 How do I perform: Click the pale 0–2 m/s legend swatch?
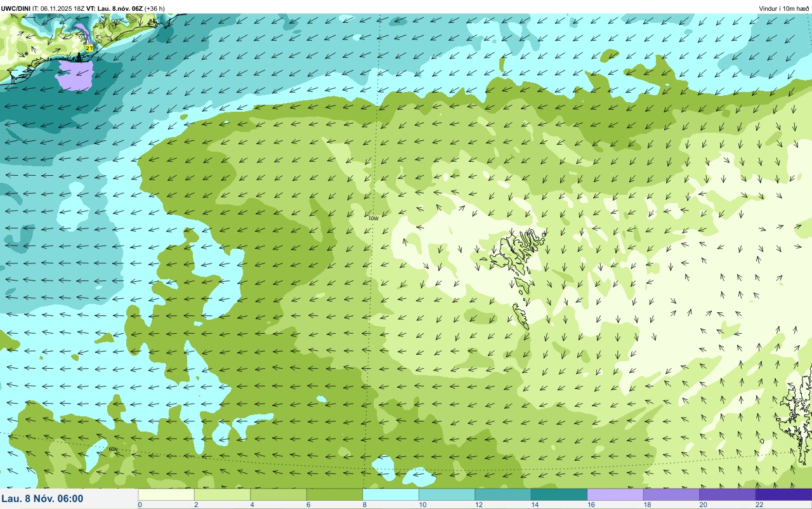tap(166, 494)
